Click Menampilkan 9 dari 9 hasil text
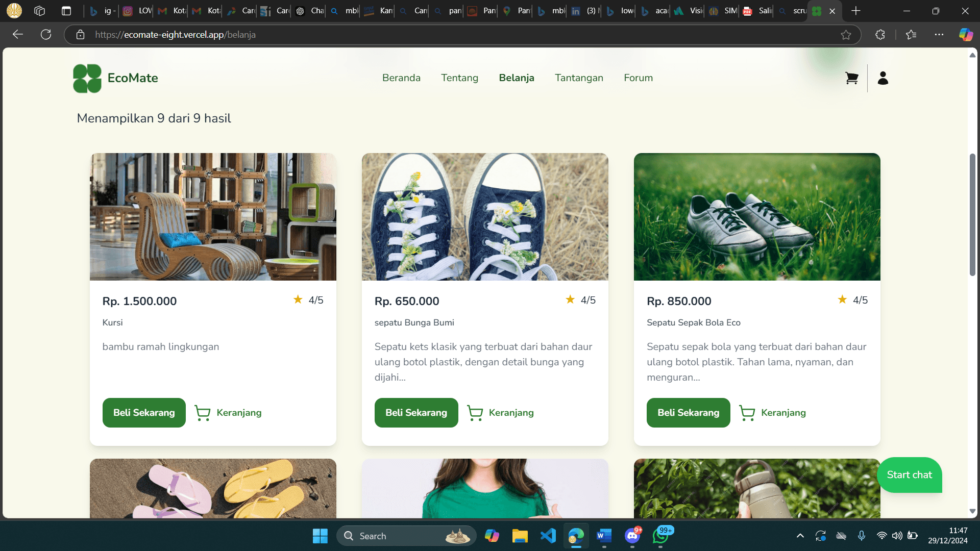 tap(154, 118)
